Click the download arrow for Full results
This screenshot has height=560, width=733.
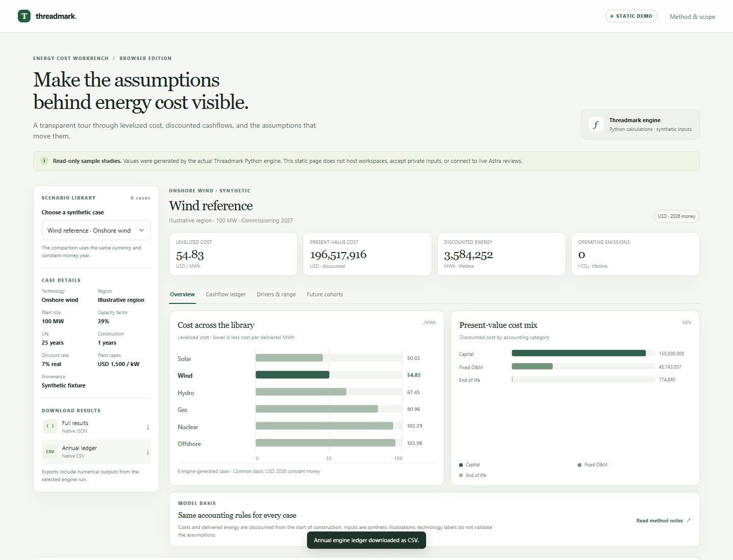pyautogui.click(x=148, y=427)
